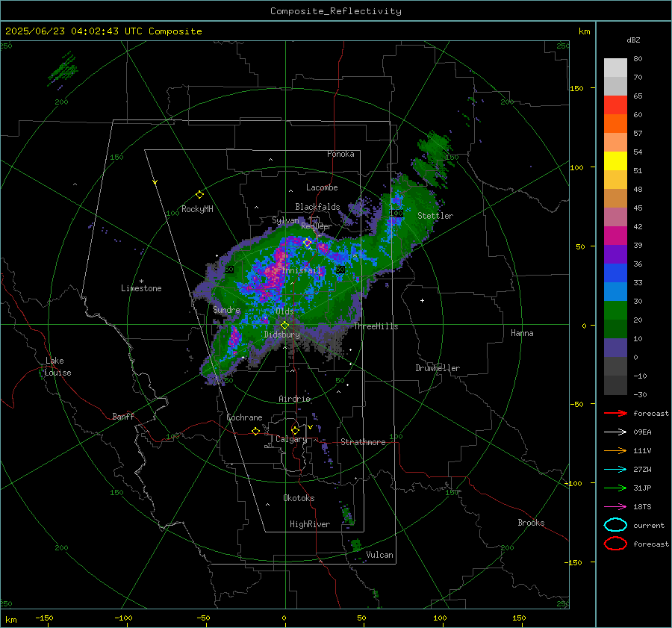This screenshot has height=628, width=672.
Task: Click the Innisfail city label
Action: (302, 270)
